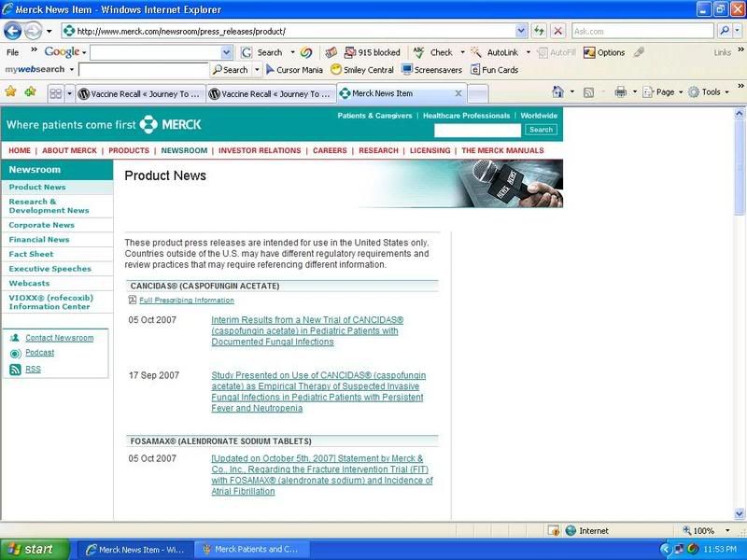Click the Fun Cards toolbar icon
747x560 pixels.
475,69
